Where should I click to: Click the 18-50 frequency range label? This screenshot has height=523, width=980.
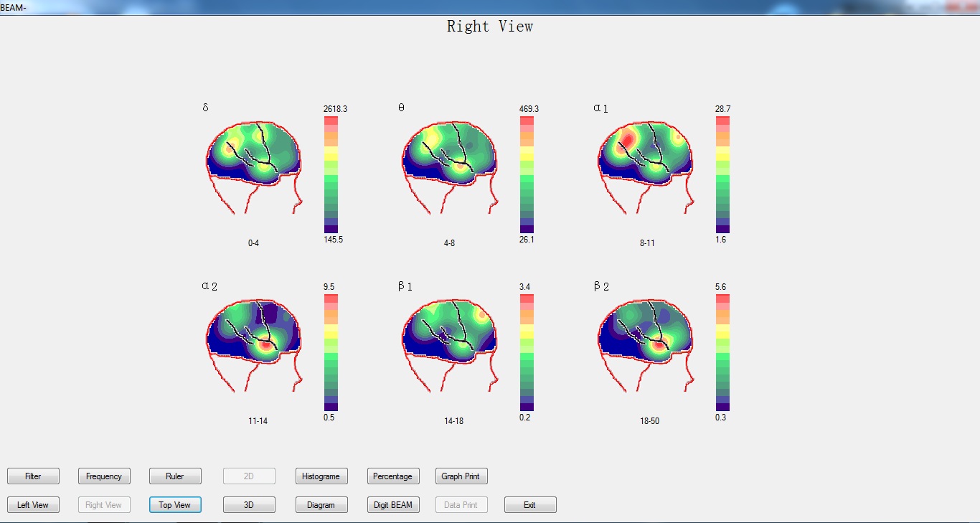click(650, 421)
